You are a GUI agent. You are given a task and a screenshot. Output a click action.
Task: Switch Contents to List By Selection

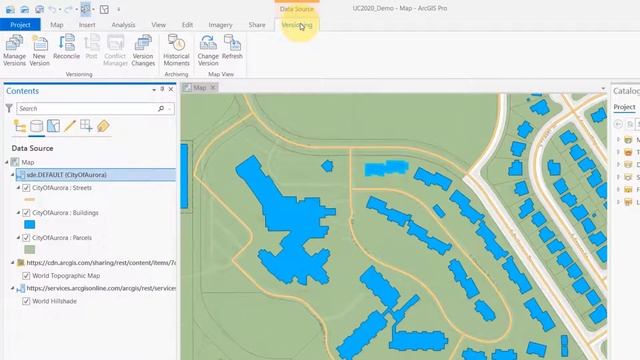pyautogui.click(x=53, y=126)
